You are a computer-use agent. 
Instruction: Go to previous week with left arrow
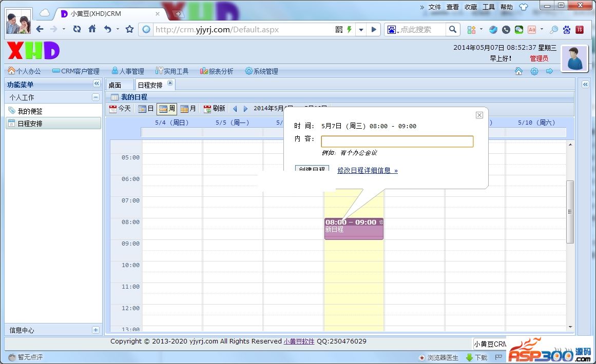click(235, 109)
